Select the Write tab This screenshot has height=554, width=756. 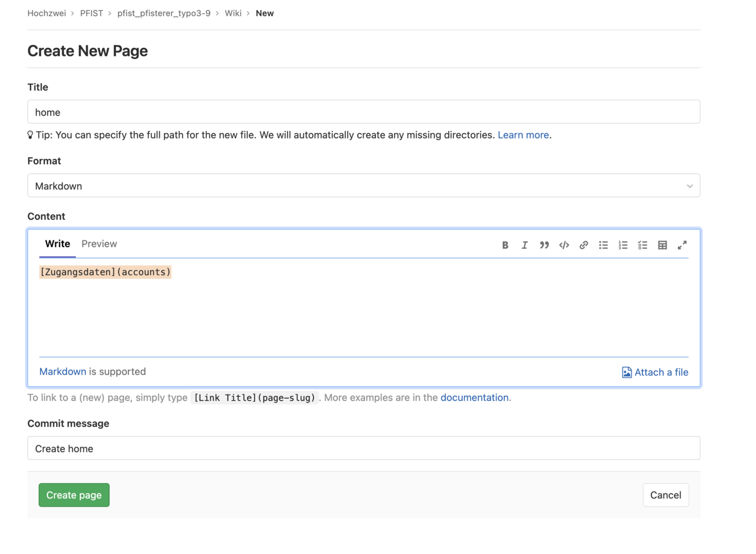(x=58, y=244)
